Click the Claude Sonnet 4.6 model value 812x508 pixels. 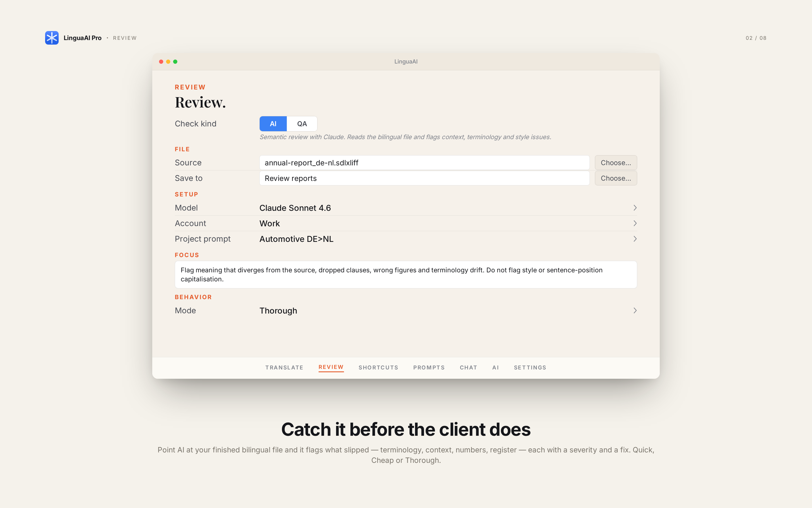pyautogui.click(x=295, y=208)
